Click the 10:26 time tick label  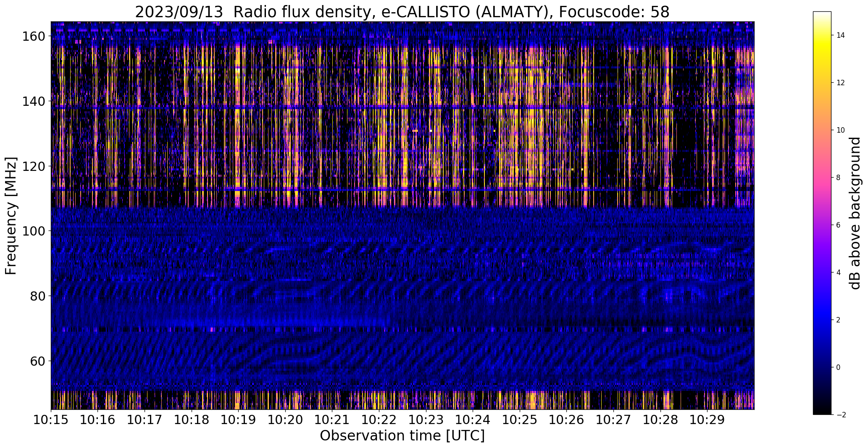pyautogui.click(x=566, y=420)
